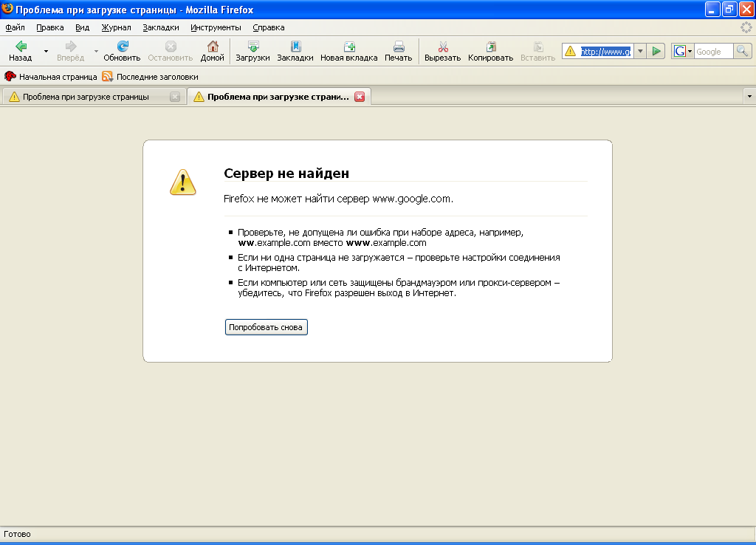Screen dimensions: 756x545
Task: Open the Вид menu
Action: pos(83,27)
